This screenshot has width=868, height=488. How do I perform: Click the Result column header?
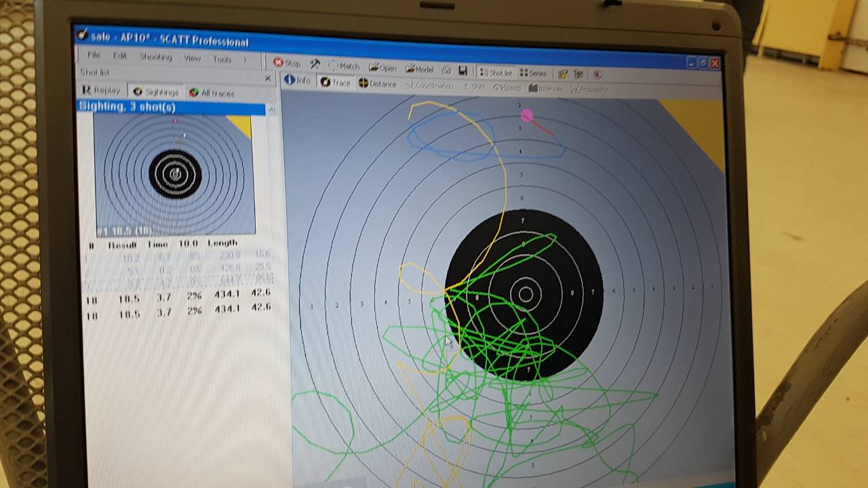(x=122, y=245)
